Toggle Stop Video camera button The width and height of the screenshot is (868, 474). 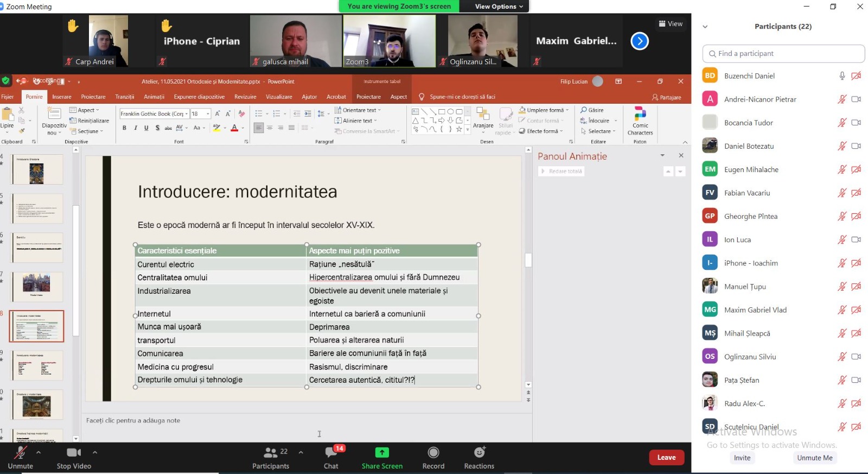74,453
